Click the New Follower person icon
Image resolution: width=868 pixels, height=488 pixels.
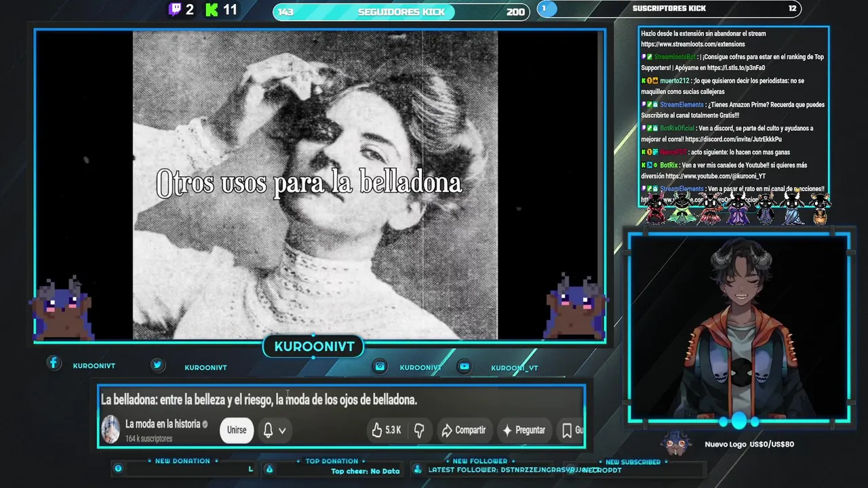417,469
